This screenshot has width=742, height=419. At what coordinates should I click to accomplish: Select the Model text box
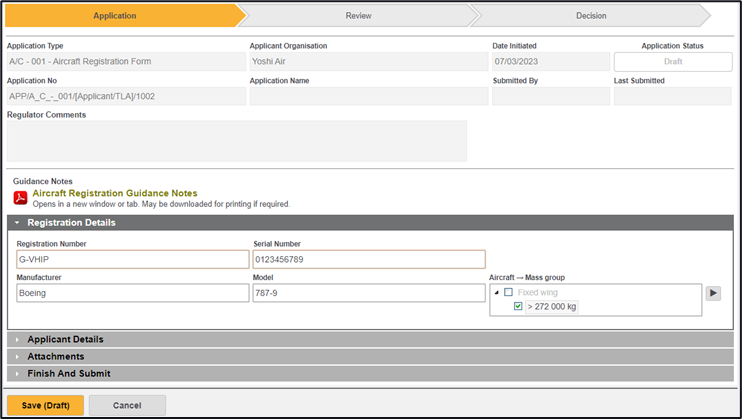368,293
